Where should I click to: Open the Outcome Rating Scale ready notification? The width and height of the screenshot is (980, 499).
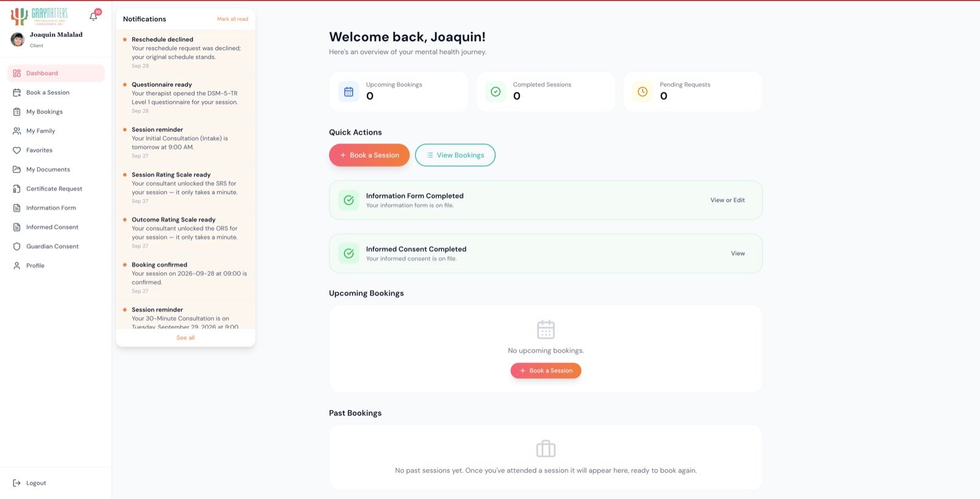pyautogui.click(x=186, y=232)
